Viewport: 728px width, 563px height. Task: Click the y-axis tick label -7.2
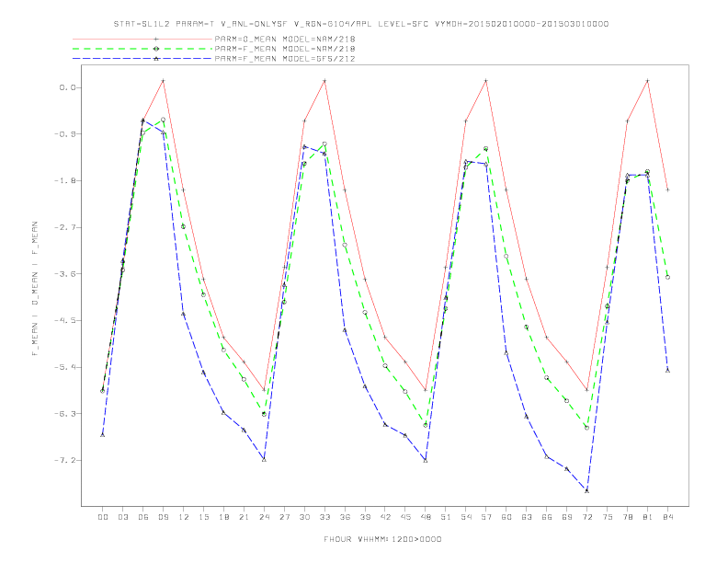64,460
